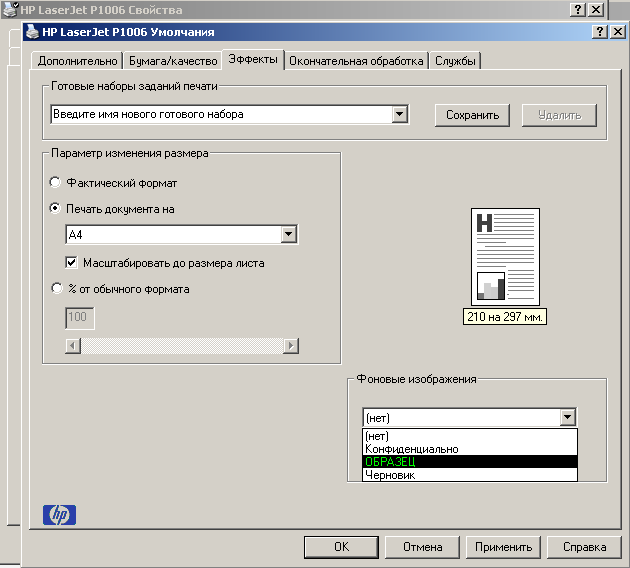Click the 210 на 297 мм size label
630x568 pixels.
pos(505,317)
